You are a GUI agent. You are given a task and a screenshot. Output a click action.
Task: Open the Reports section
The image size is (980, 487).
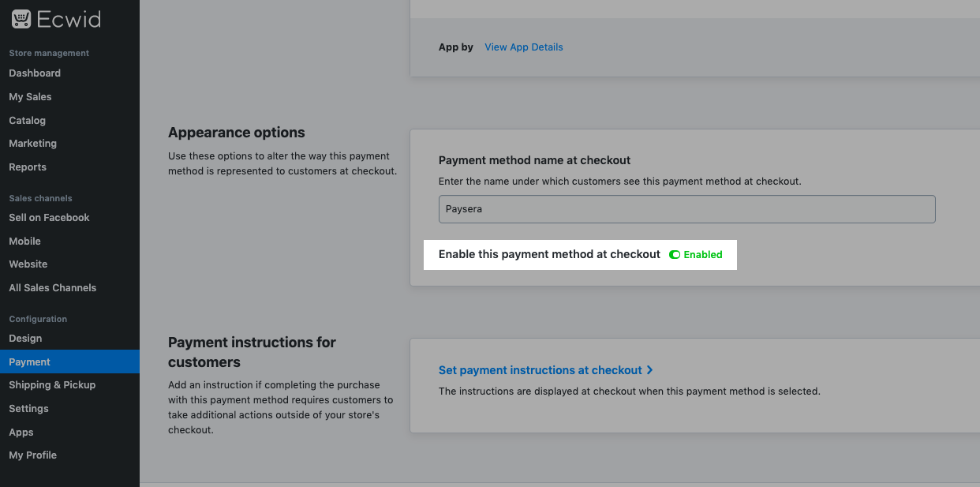click(x=28, y=167)
